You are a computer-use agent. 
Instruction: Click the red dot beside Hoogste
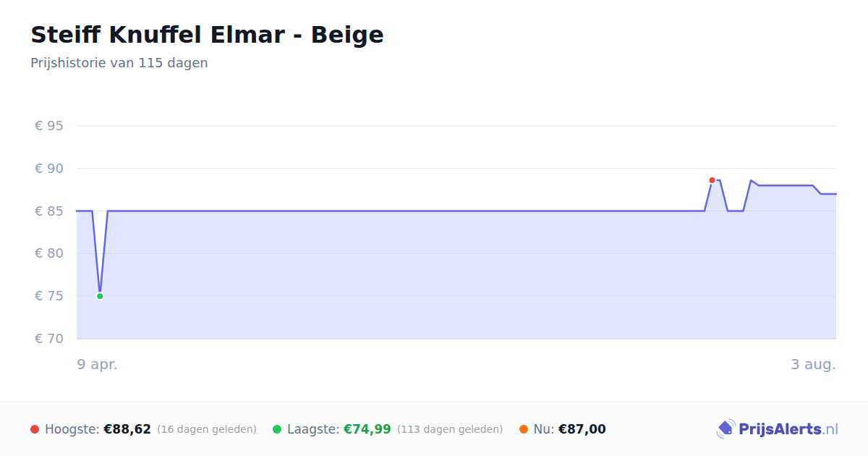(x=35, y=429)
